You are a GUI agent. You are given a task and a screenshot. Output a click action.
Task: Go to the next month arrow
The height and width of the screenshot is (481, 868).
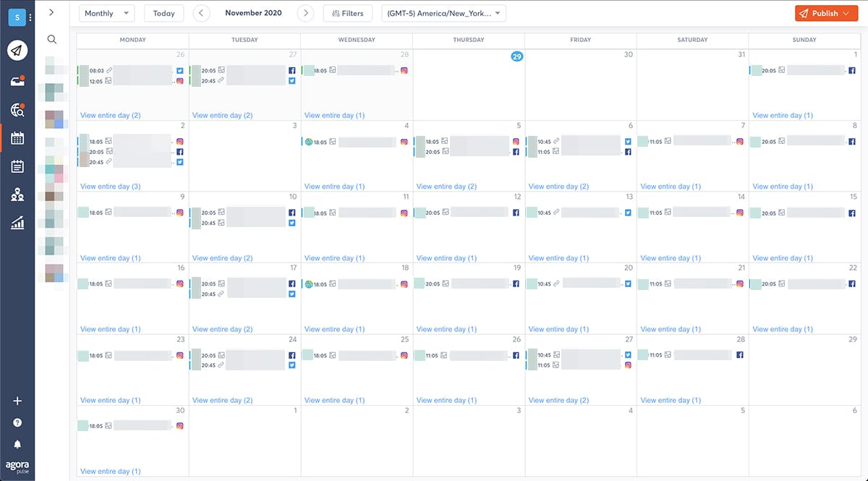coord(306,13)
